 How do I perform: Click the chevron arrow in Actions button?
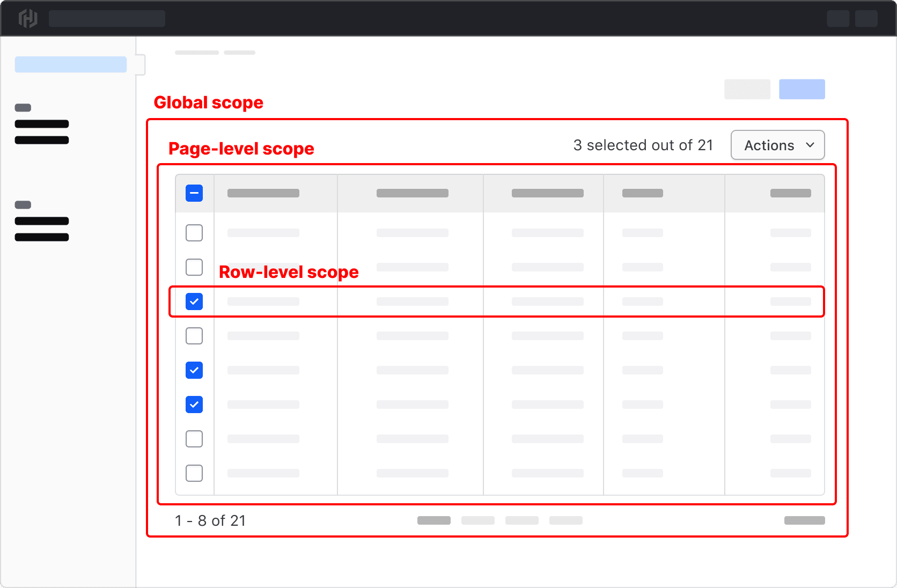810,145
